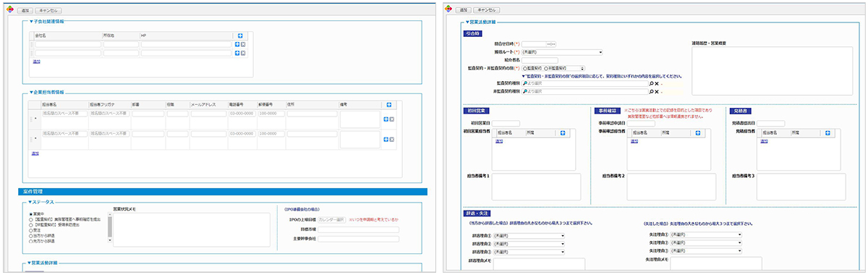The image size is (868, 275).
Task: Open the lookup search for 非監査契約種別
Action: click(651, 92)
